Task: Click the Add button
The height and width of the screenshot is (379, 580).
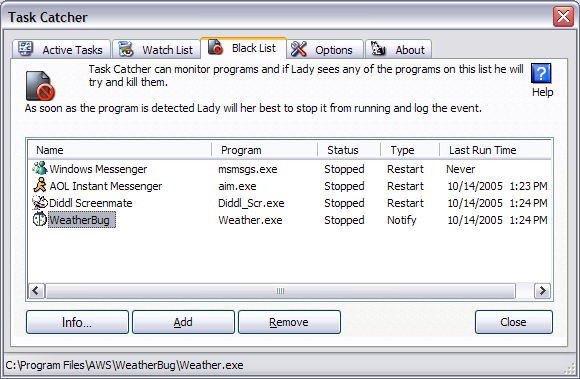Action: (x=183, y=322)
